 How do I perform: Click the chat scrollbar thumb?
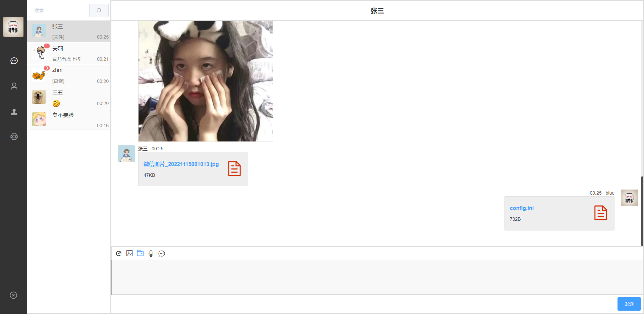coord(642,211)
